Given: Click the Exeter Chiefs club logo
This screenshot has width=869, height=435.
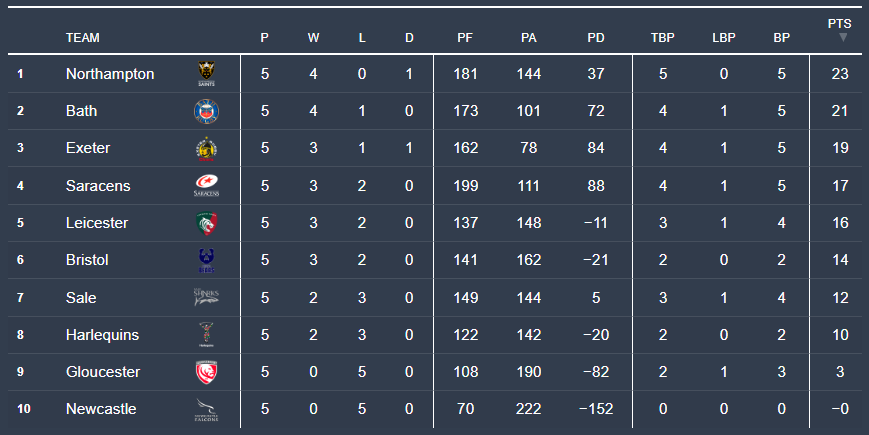Looking at the screenshot, I should coord(205,148).
